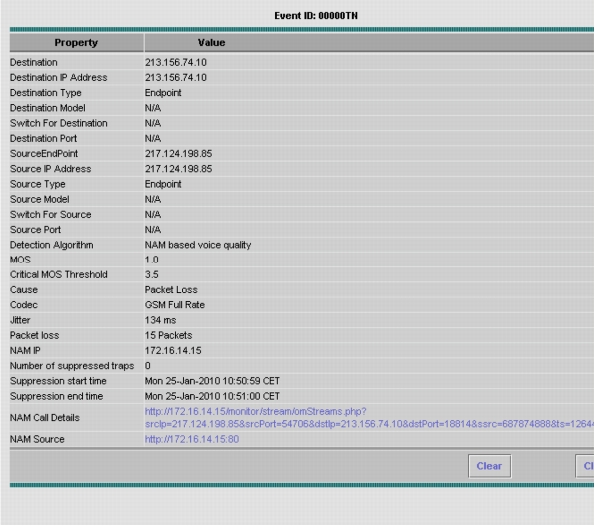Select the Jitter value 134 ms
Screen dimensions: 596x526
[160, 320]
